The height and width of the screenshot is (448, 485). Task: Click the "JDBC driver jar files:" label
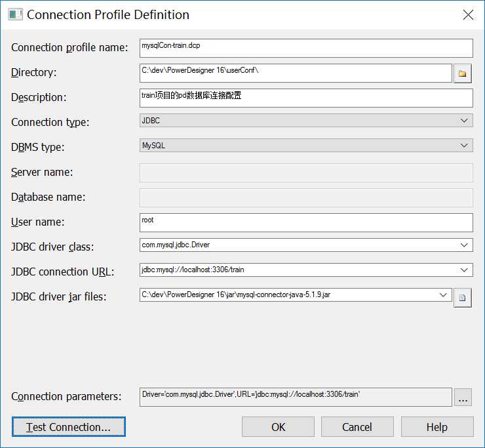[x=59, y=296]
